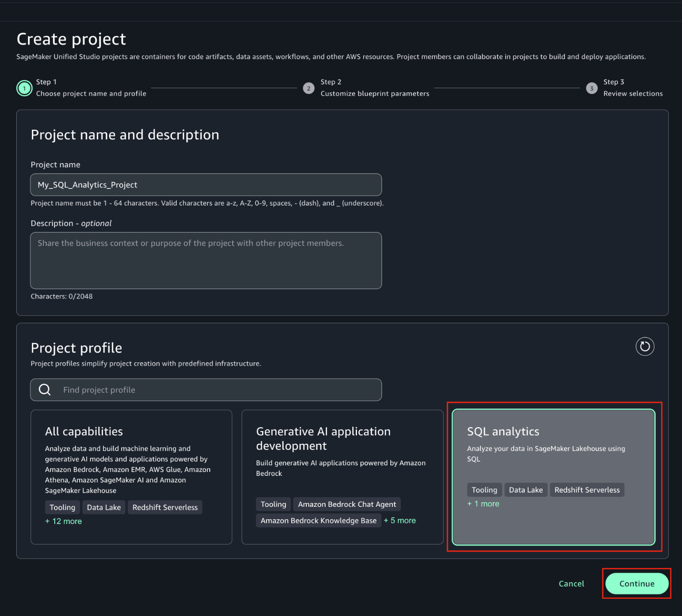Expand the '+ 5 more' tags under Generative AI
682x616 pixels.
[x=400, y=520]
